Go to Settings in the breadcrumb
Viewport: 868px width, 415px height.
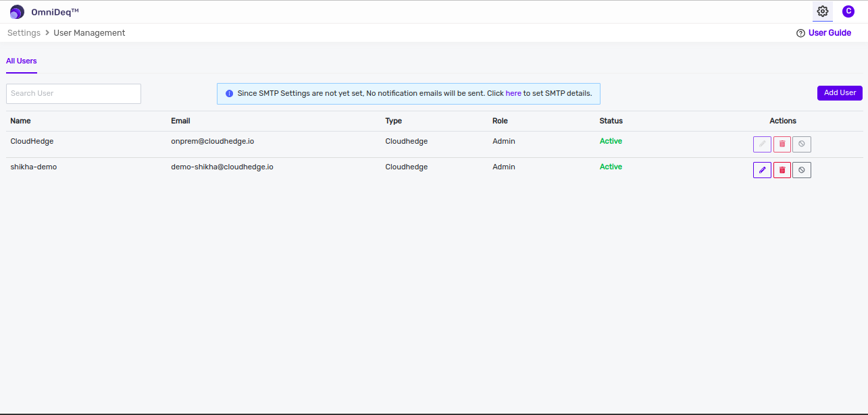[24, 33]
